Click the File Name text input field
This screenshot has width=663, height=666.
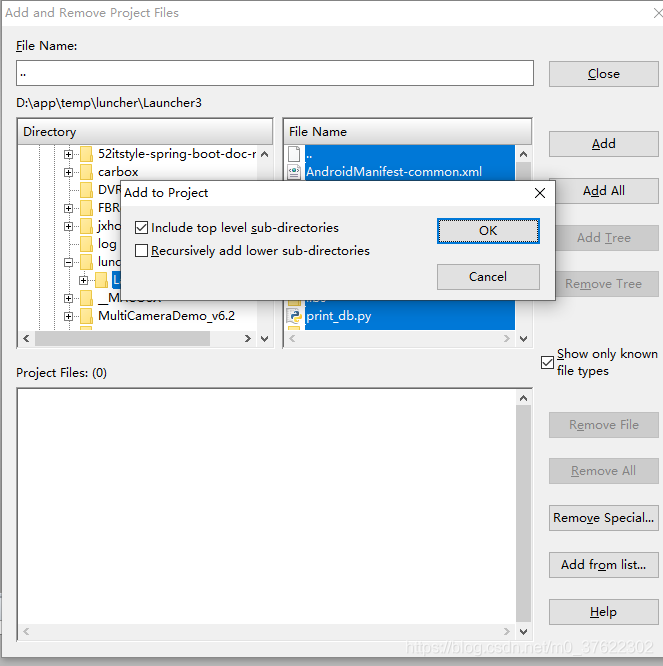[275, 73]
